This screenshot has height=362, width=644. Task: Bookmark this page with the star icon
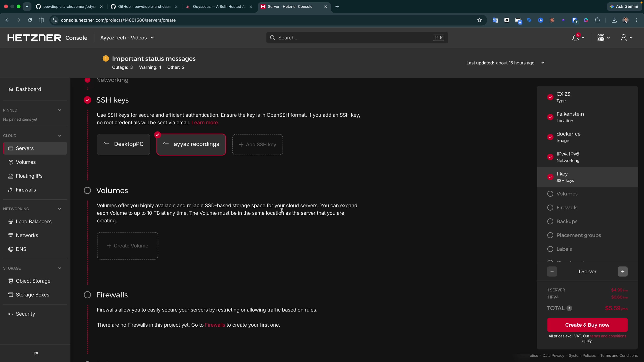[479, 20]
